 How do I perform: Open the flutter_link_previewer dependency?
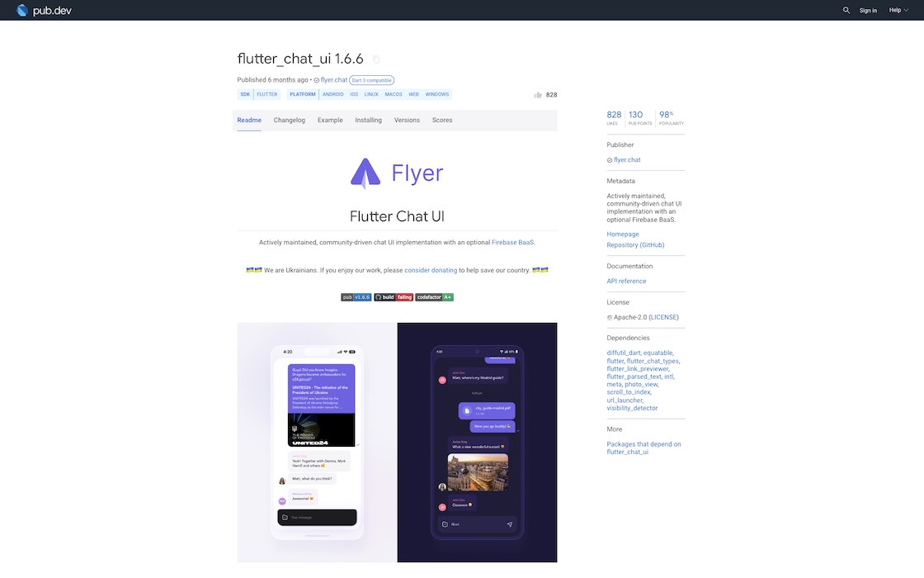(638, 368)
